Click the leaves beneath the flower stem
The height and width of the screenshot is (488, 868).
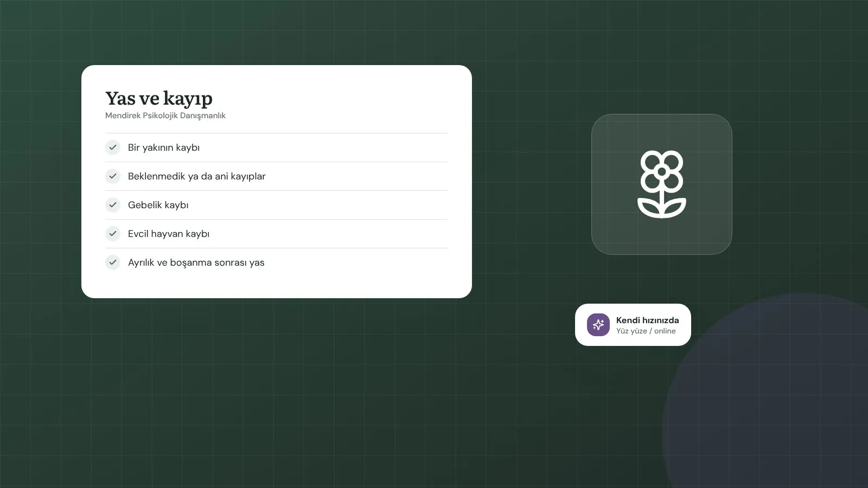click(x=661, y=208)
